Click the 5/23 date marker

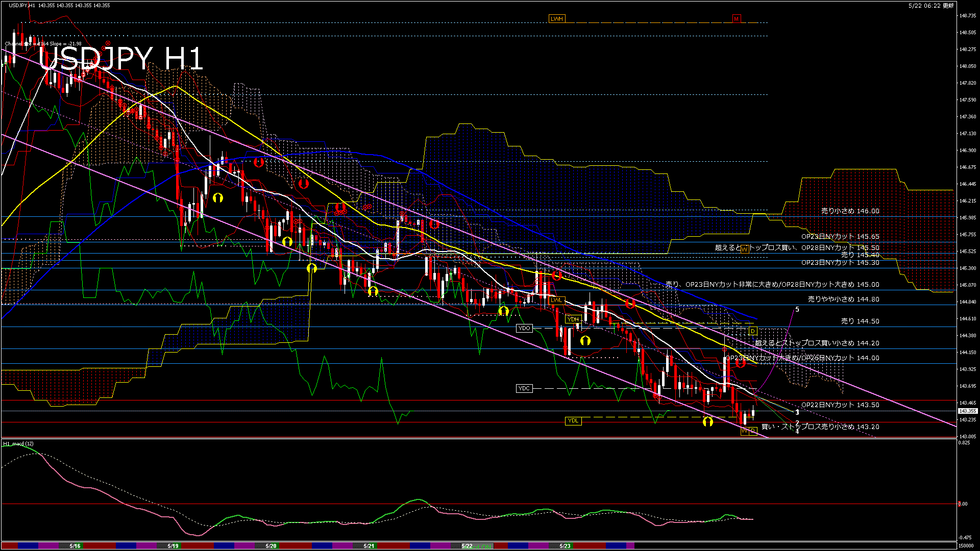[565, 546]
